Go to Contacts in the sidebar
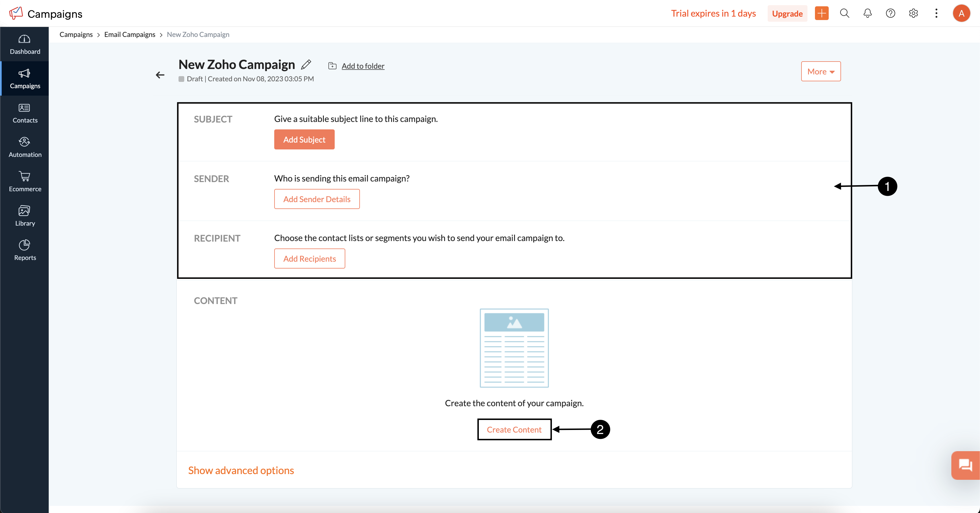The width and height of the screenshot is (980, 513). point(25,113)
